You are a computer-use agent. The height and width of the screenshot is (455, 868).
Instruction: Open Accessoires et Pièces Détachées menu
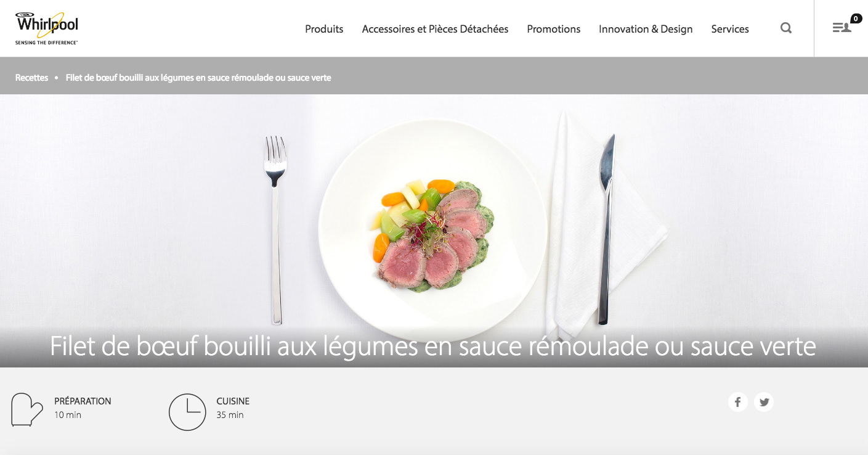[435, 29]
